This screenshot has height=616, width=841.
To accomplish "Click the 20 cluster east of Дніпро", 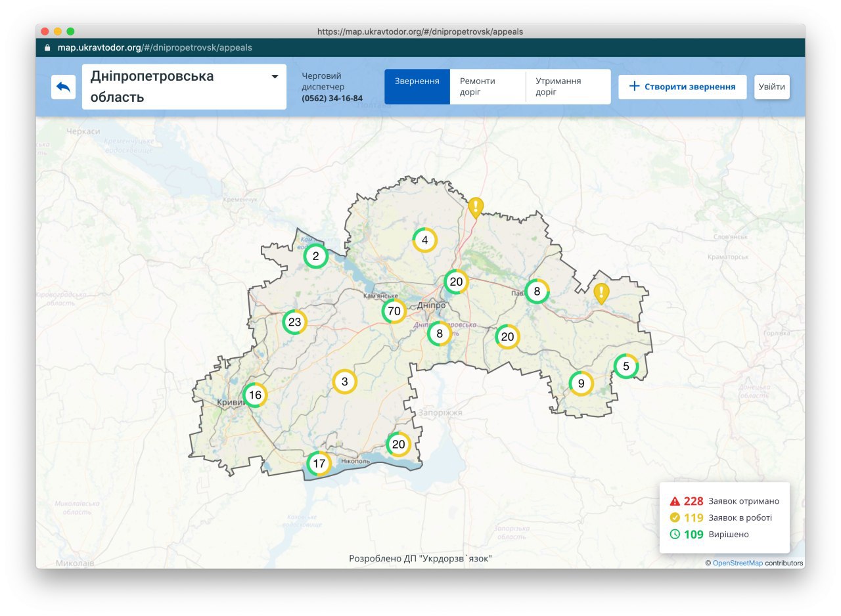I will click(x=507, y=337).
